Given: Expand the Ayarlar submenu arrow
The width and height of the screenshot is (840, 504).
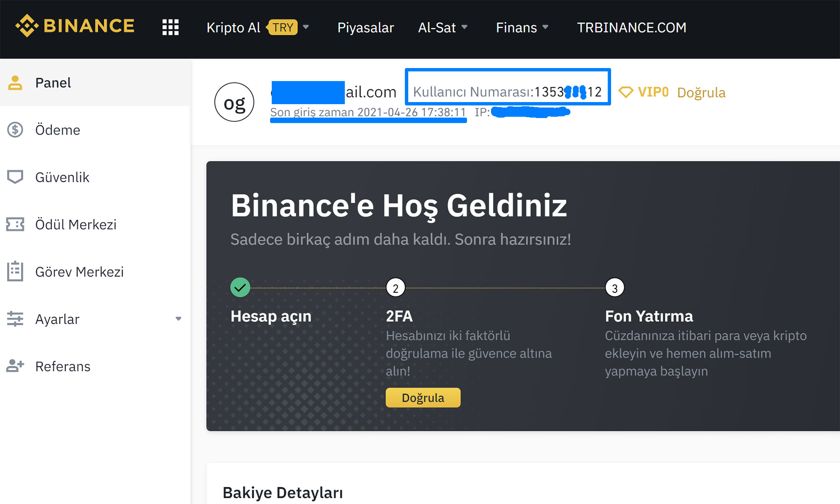Looking at the screenshot, I should 178,319.
